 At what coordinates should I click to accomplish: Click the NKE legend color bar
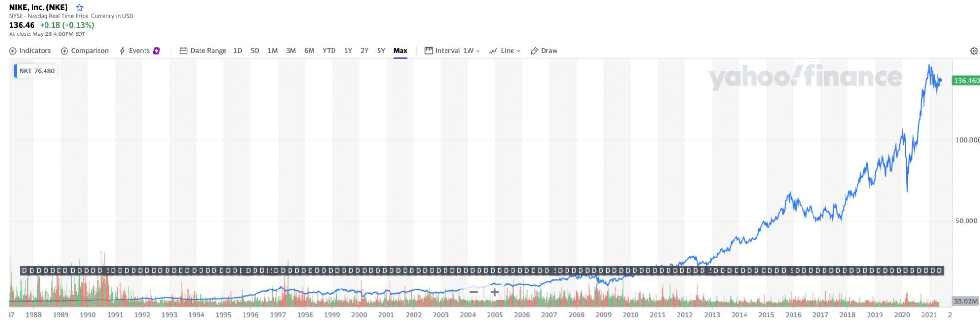(16, 71)
